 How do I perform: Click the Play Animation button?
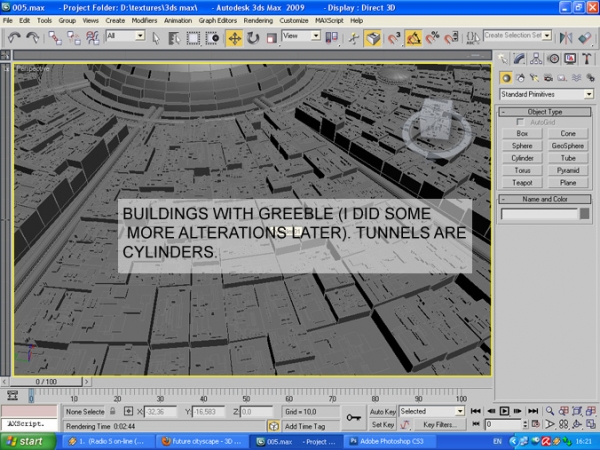pos(504,411)
